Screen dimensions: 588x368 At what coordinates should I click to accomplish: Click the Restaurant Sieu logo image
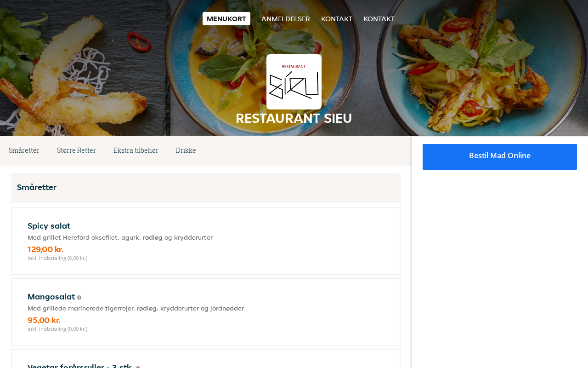pos(294,82)
